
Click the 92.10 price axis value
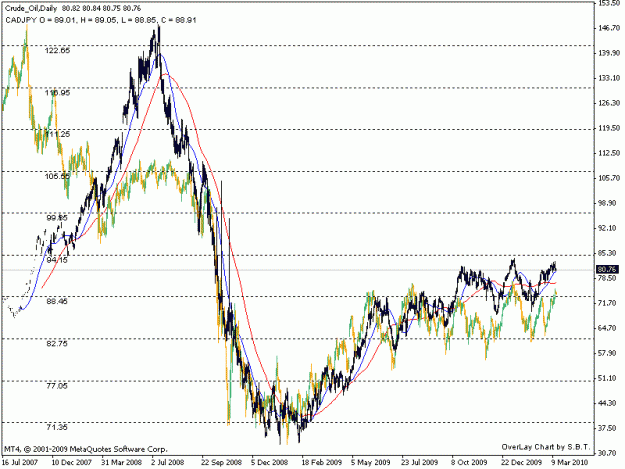609,228
